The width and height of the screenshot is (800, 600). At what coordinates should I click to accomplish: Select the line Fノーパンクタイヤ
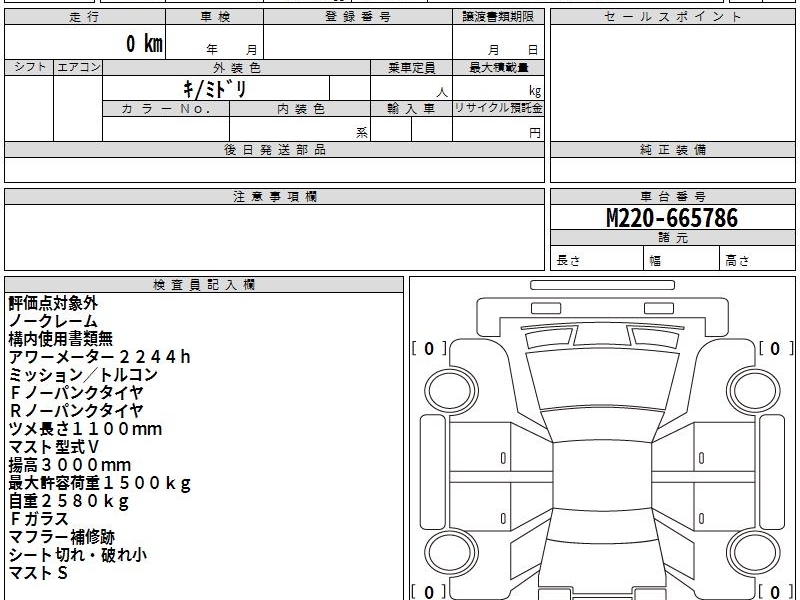click(77, 393)
